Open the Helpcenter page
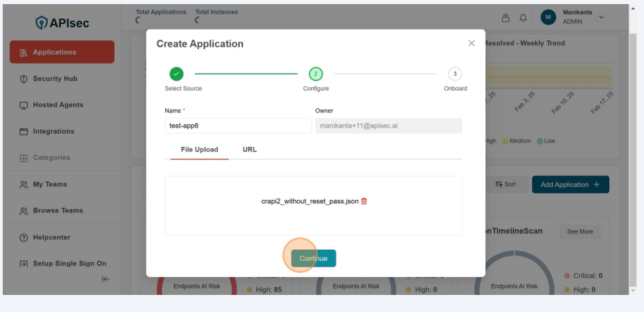644x312 pixels. click(x=51, y=238)
